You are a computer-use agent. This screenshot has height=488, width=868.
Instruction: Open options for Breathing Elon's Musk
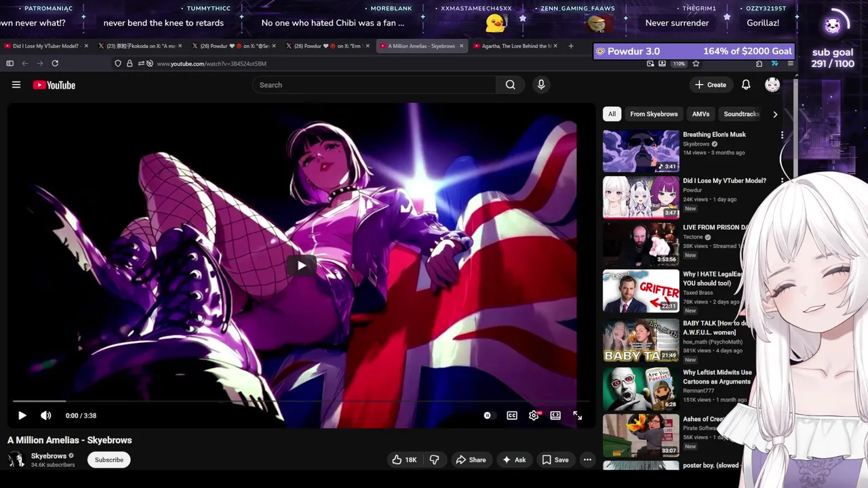[x=782, y=135]
